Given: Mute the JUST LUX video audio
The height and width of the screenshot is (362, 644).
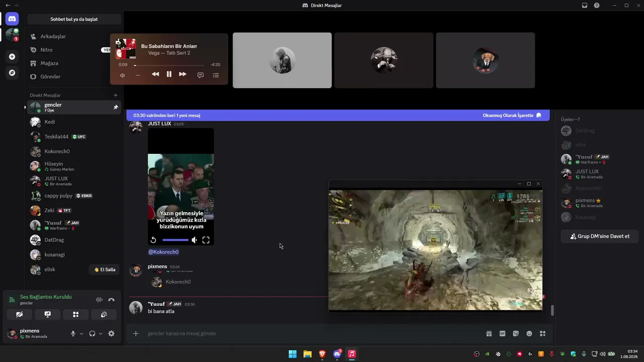Looking at the screenshot, I should [194, 240].
